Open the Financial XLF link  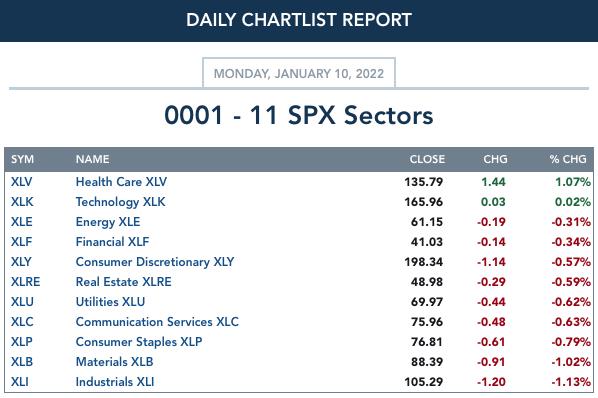(112, 242)
